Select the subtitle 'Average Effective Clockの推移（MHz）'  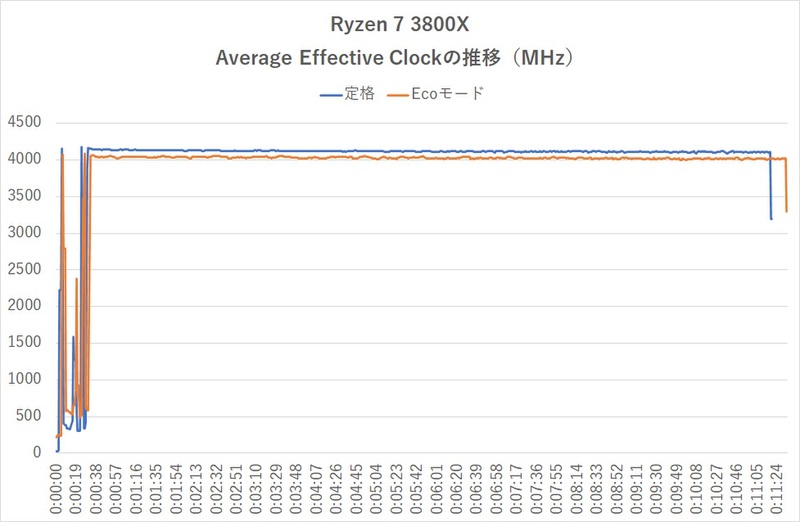(396, 58)
